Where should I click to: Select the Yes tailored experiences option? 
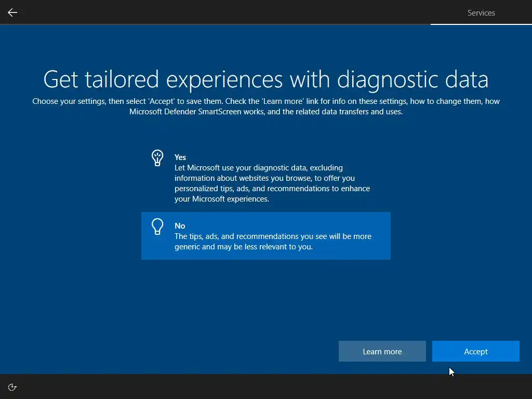pyautogui.click(x=265, y=178)
